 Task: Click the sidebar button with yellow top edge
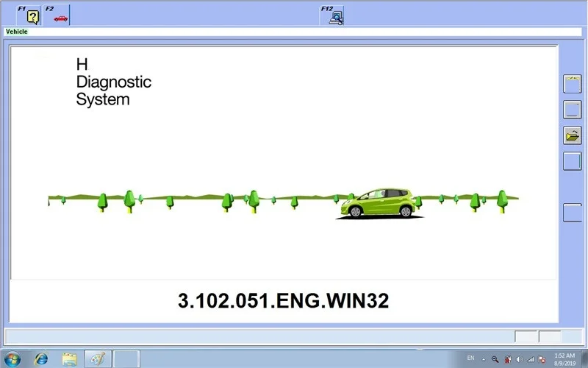[573, 84]
